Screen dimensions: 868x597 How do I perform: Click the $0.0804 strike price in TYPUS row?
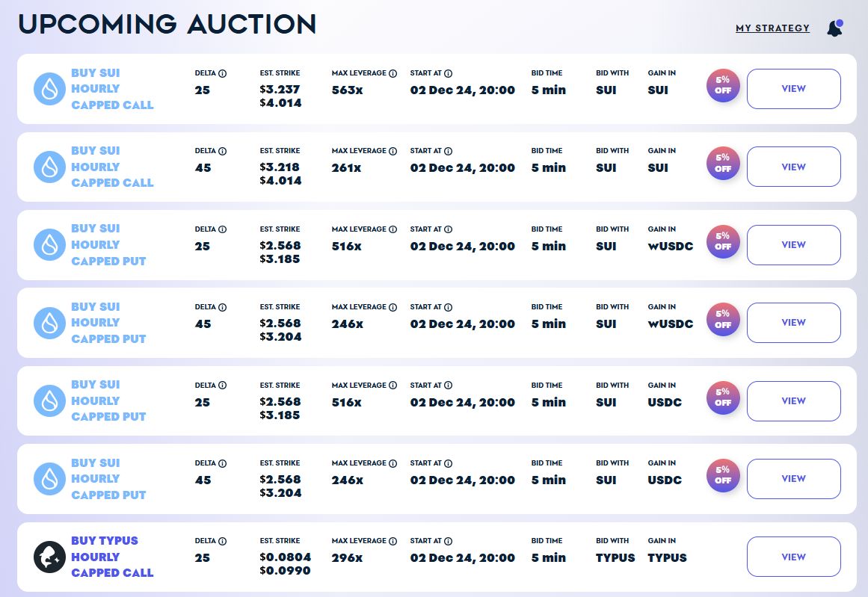pyautogui.click(x=285, y=557)
